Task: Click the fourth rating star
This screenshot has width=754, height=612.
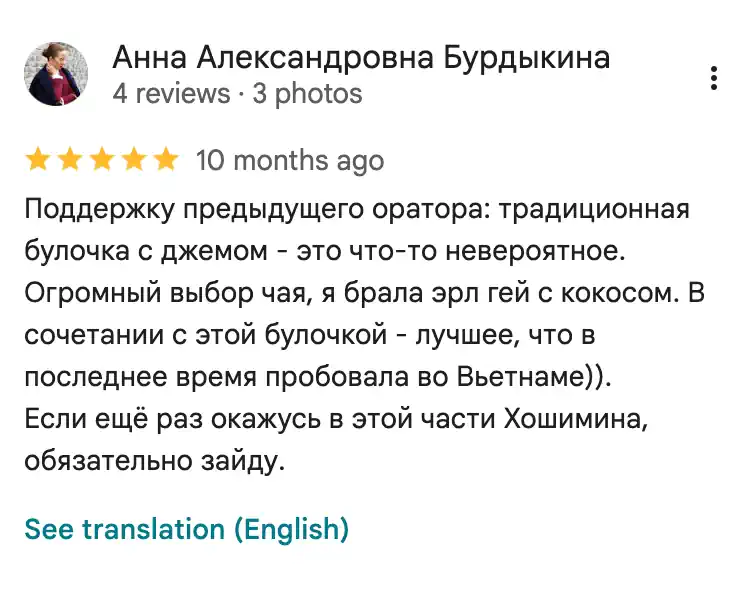Action: (134, 160)
